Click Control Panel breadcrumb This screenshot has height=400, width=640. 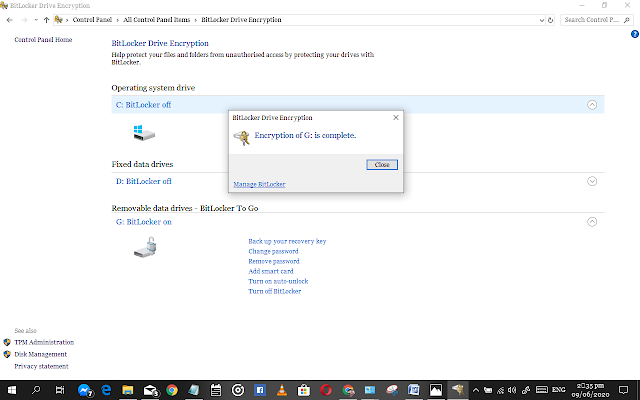point(92,20)
